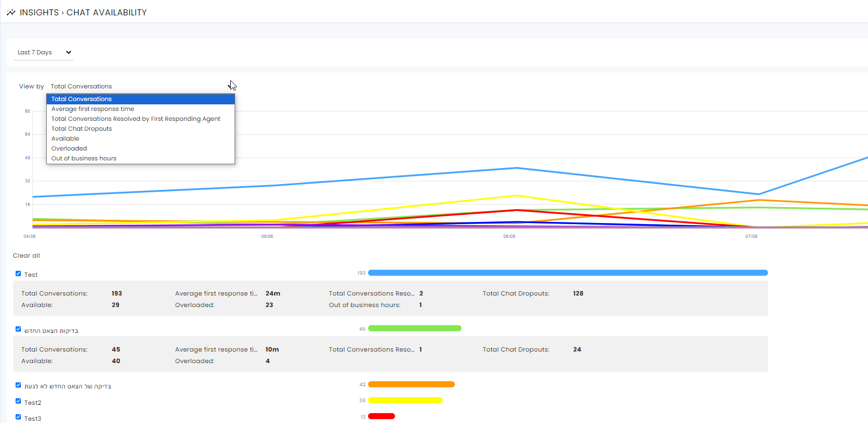Choose Out of business hours option
Viewport: 868px width, 423px height.
[x=141, y=158]
